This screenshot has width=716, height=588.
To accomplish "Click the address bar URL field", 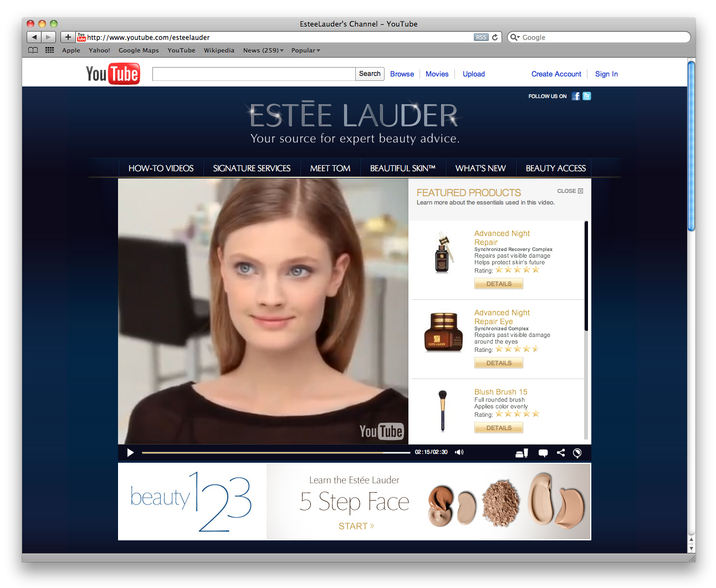I will (x=280, y=37).
